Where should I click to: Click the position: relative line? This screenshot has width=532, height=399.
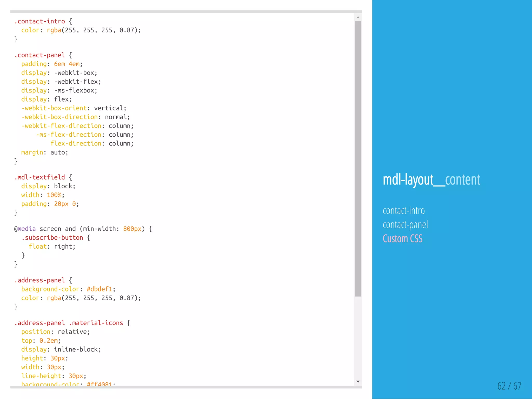[56, 331]
